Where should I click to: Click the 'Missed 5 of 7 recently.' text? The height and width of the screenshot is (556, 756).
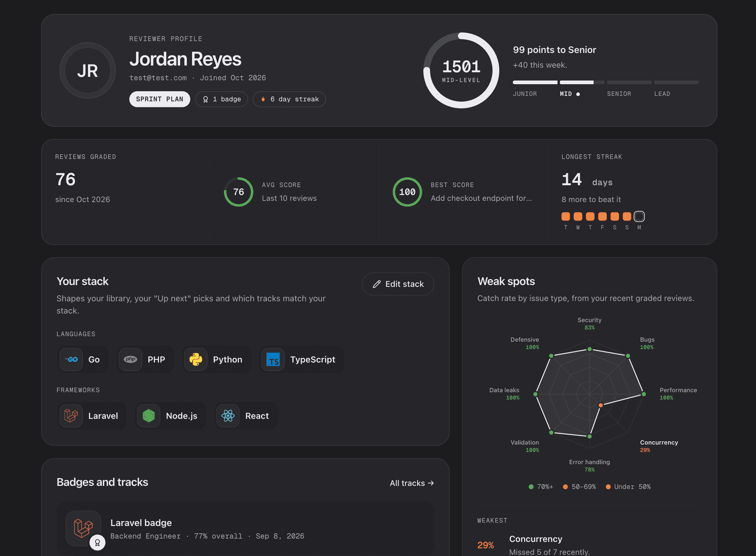(x=549, y=552)
